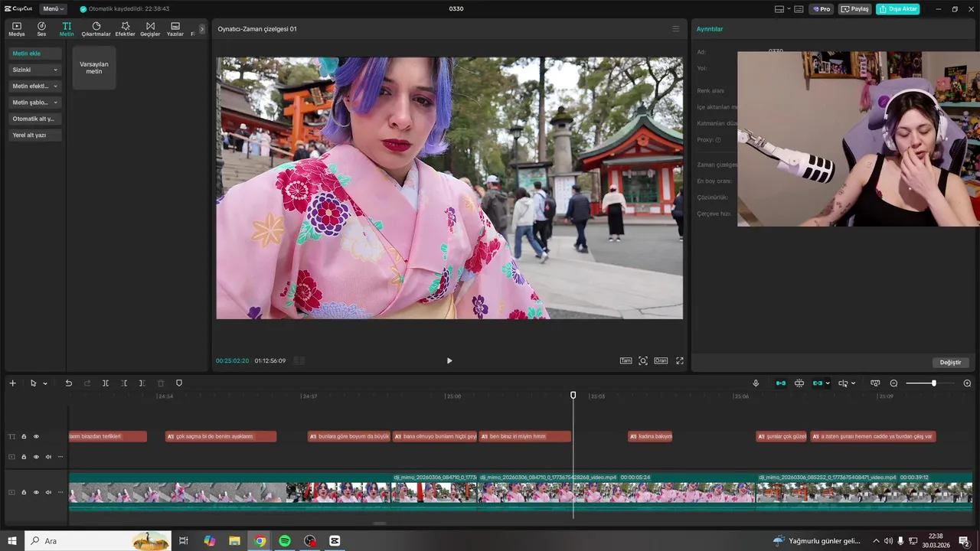Lock the main dji_mimo video track
Viewport: 980px width, 551px height.
(24, 492)
